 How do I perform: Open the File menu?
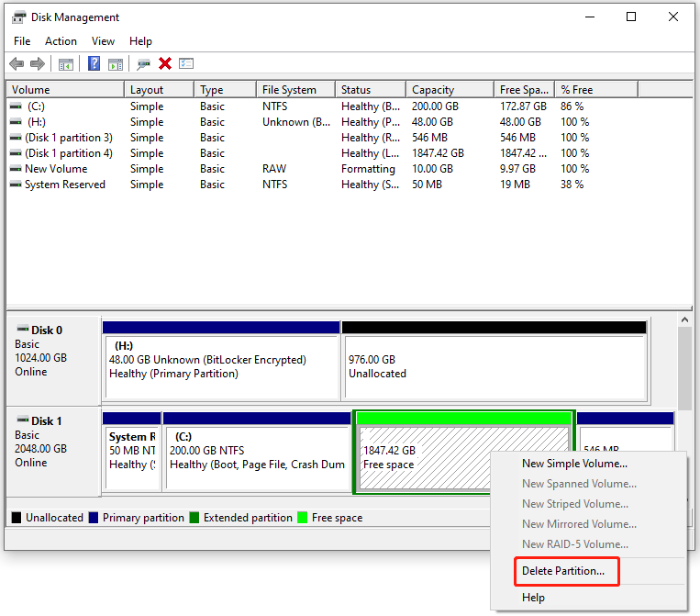(x=22, y=41)
